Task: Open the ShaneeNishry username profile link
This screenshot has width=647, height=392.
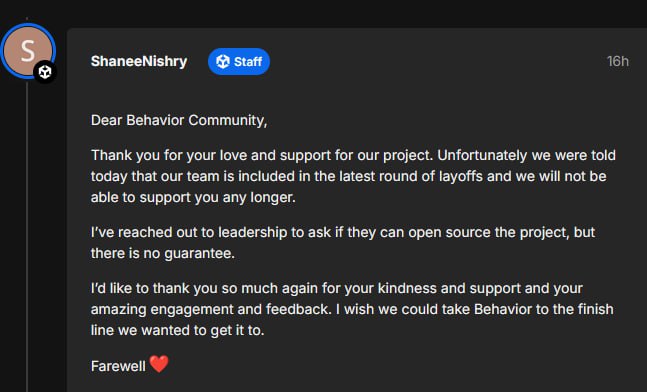Action: [139, 61]
